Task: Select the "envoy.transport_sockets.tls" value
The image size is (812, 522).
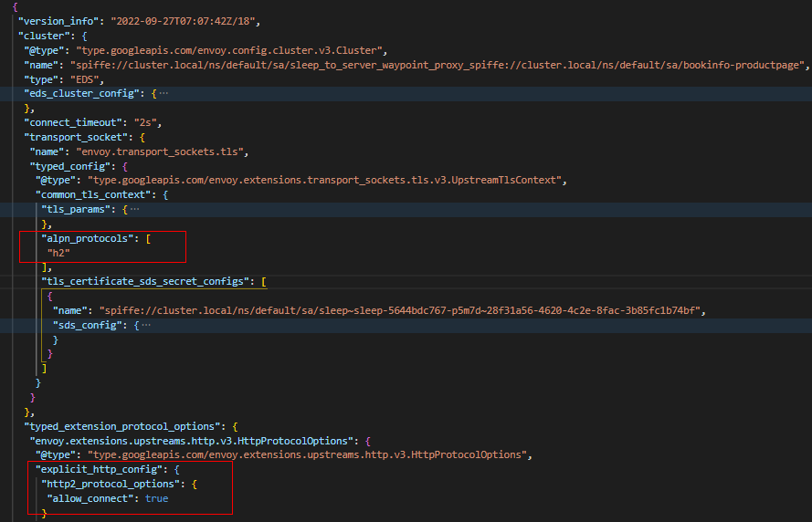Action: pyautogui.click(x=160, y=151)
